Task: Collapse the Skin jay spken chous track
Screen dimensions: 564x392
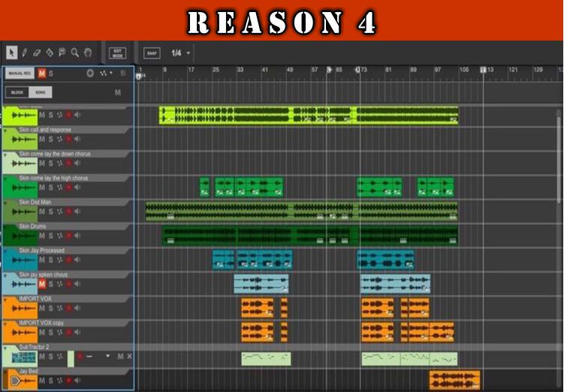Action: coord(5,276)
